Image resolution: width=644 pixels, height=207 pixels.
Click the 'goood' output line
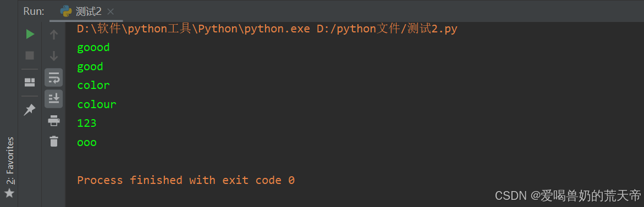point(93,48)
